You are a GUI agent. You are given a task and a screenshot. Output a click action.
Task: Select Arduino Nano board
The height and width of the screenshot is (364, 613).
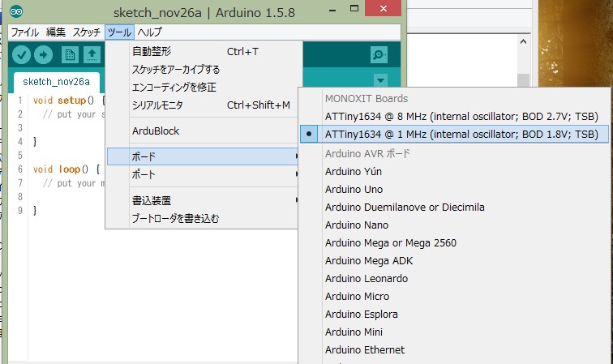coord(357,225)
